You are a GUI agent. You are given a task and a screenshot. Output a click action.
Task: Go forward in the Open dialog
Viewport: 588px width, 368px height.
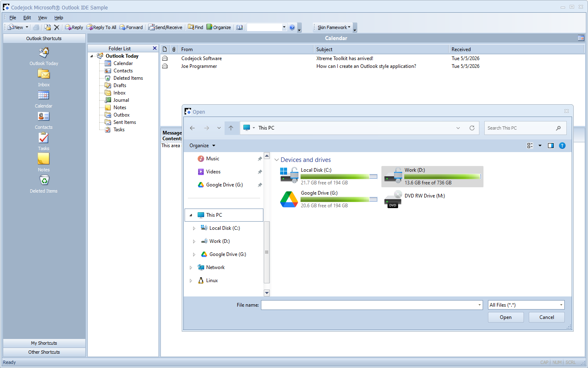pyautogui.click(x=207, y=128)
